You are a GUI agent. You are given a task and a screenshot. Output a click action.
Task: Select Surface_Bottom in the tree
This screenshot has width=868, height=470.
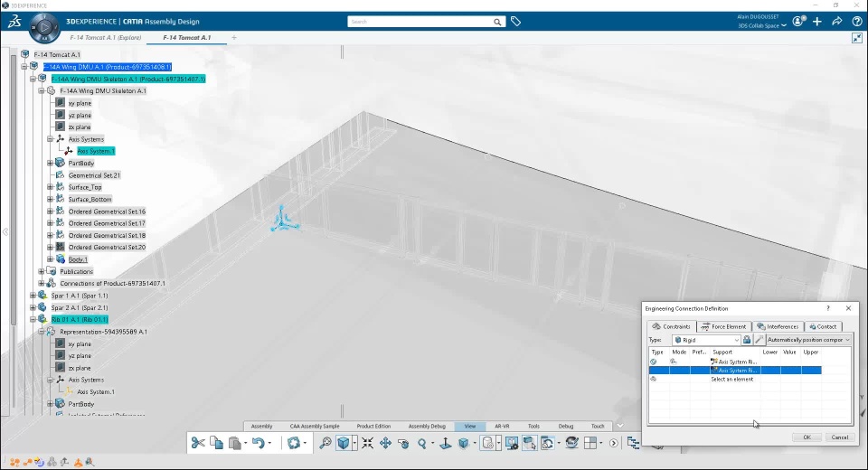90,199
